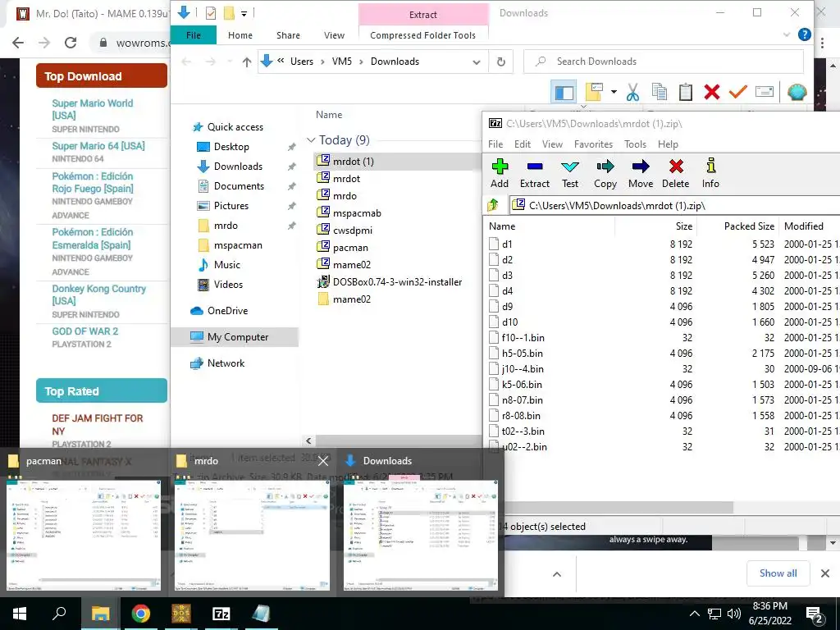Viewport: 840px width, 630px height.
Task: Open DEF JAM FIGHT FOR NY link
Action: point(97,424)
